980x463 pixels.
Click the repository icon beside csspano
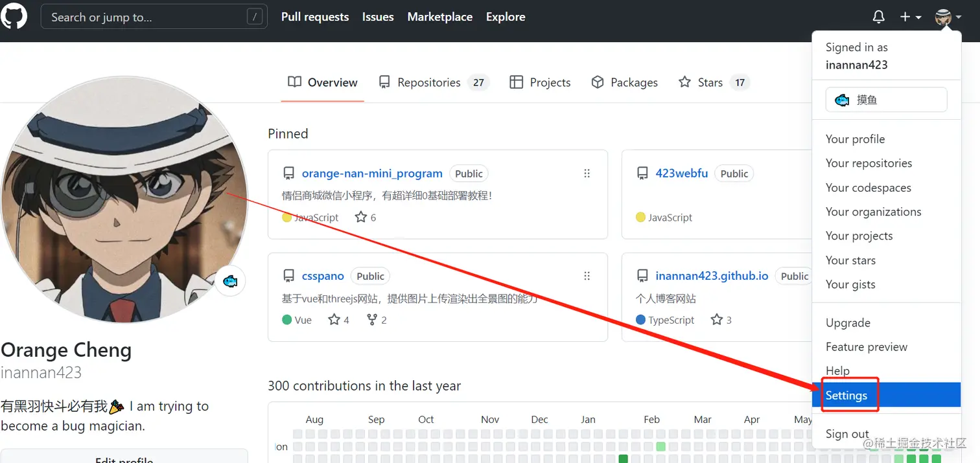pos(289,276)
